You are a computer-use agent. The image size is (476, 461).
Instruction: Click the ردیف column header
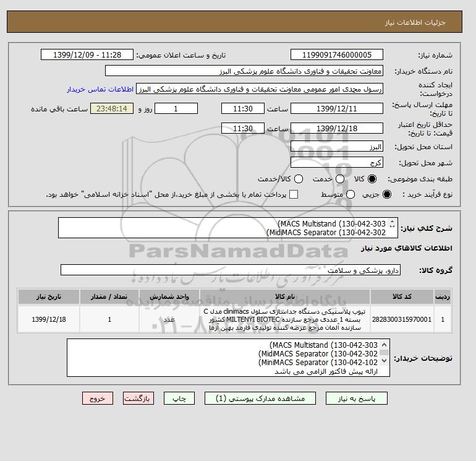click(443, 296)
